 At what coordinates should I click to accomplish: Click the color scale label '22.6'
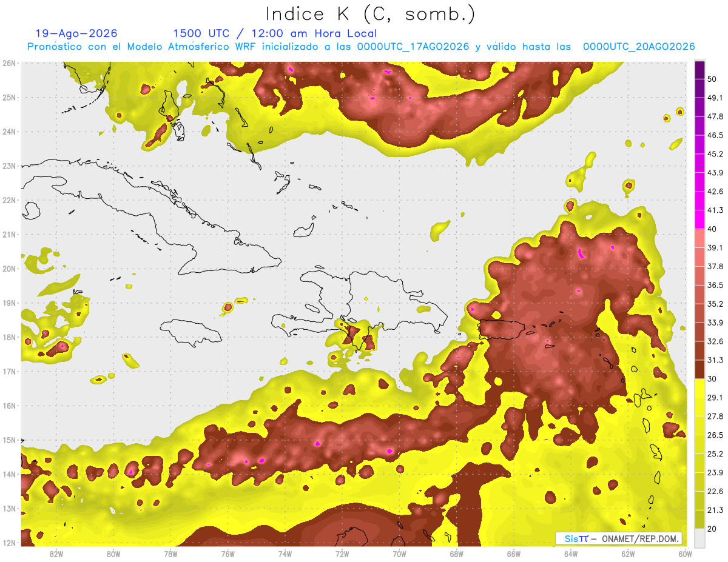pyautogui.click(x=715, y=491)
